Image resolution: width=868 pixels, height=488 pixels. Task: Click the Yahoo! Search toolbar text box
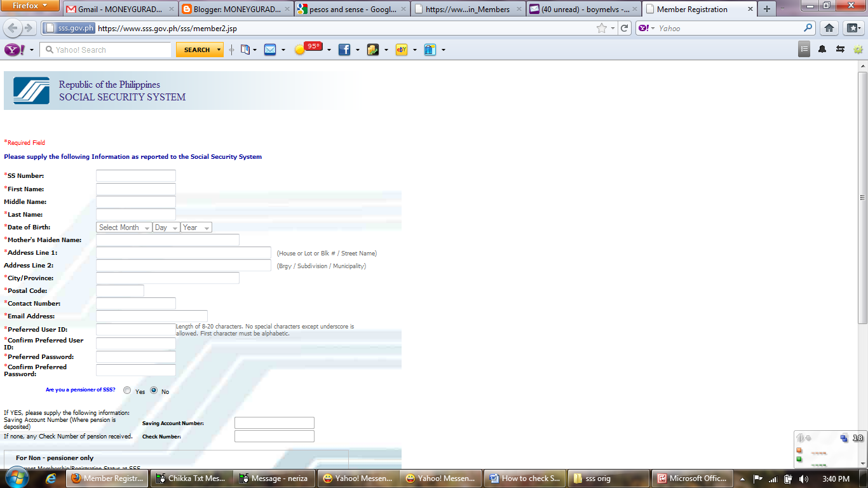105,50
